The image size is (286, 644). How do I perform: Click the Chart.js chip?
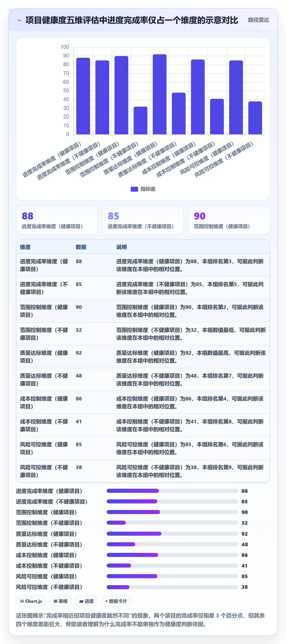(31, 601)
